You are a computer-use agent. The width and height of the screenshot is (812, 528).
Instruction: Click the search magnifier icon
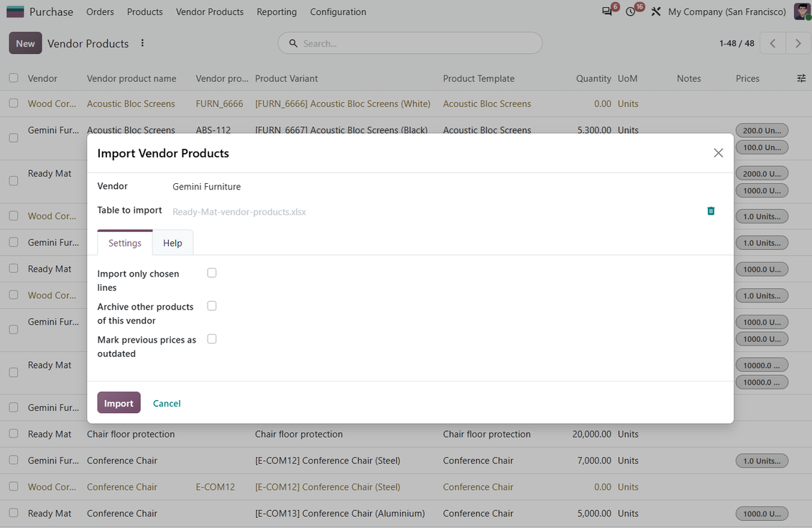(293, 44)
